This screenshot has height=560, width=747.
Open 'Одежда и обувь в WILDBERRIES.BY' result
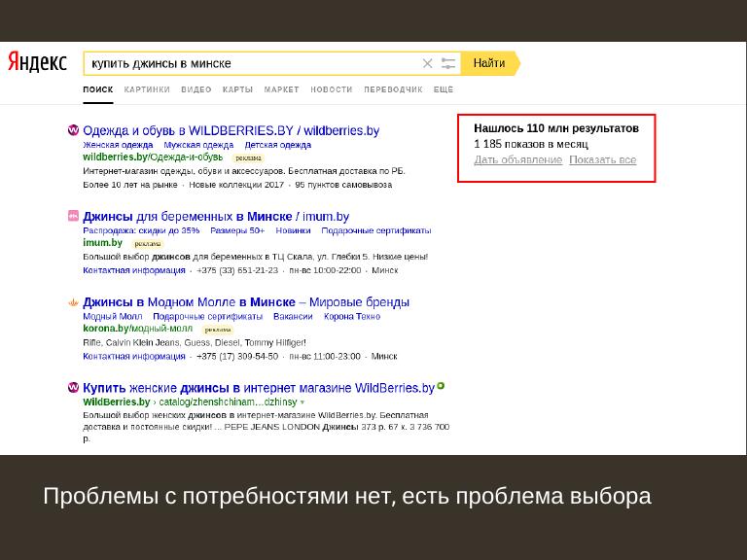231,130
